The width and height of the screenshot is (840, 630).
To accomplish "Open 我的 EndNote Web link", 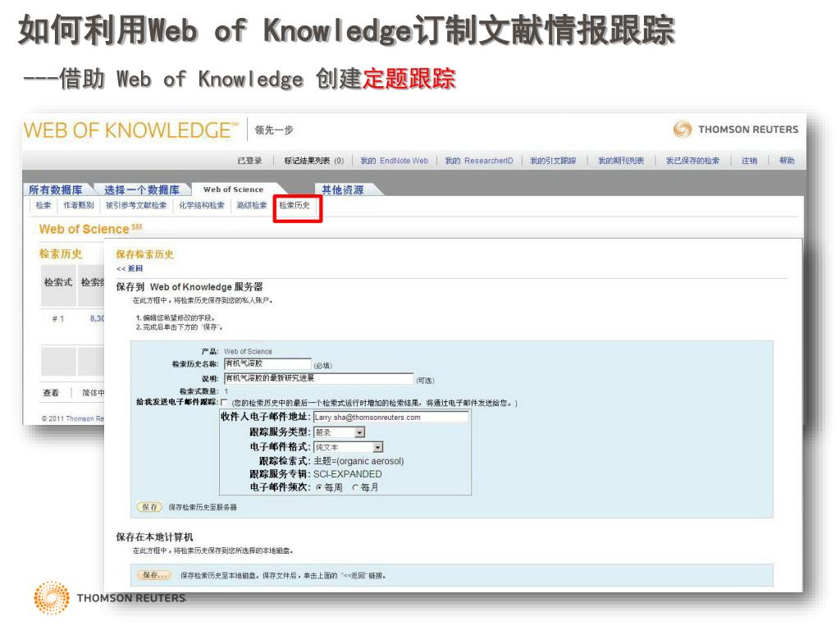I will pos(395,161).
